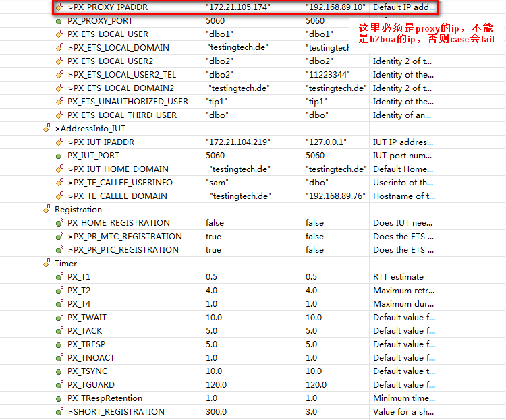Click value 5.0 of PX_TACK
Screen dimensions: 506x420
pyautogui.click(x=211, y=331)
